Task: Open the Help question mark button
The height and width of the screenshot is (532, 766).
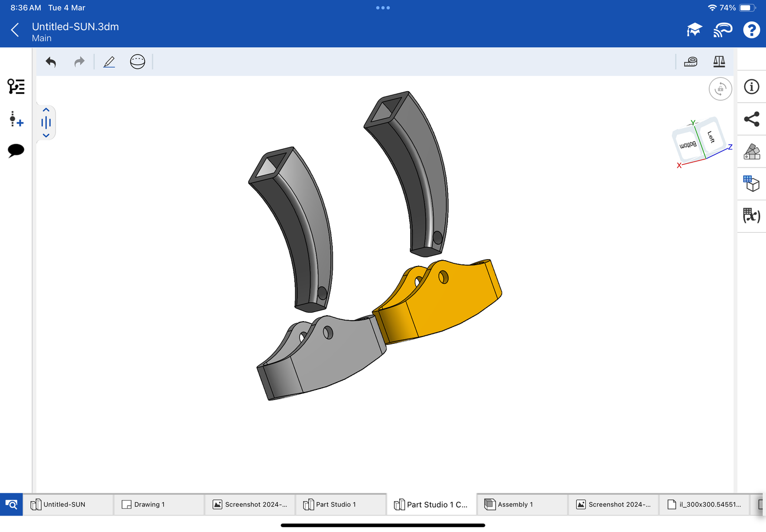Action: [751, 30]
